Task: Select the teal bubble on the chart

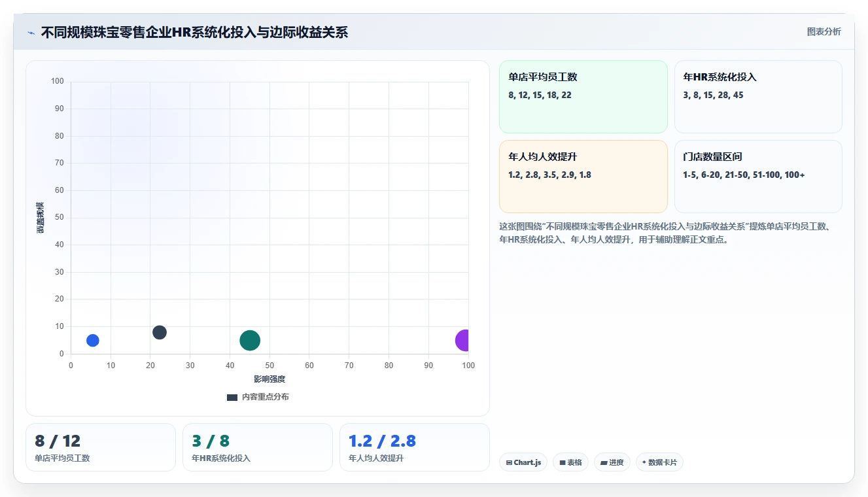Action: 250,340
